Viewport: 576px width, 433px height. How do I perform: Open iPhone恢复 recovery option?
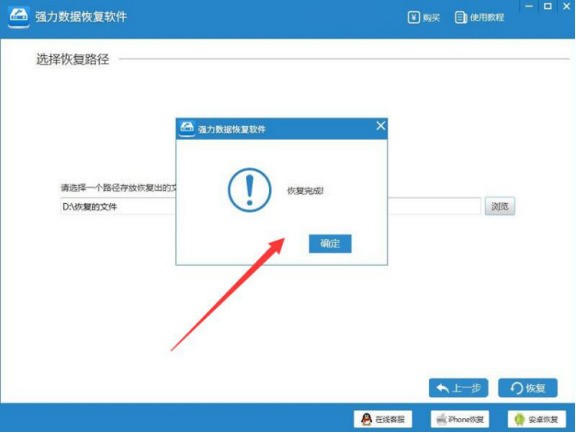(460, 419)
